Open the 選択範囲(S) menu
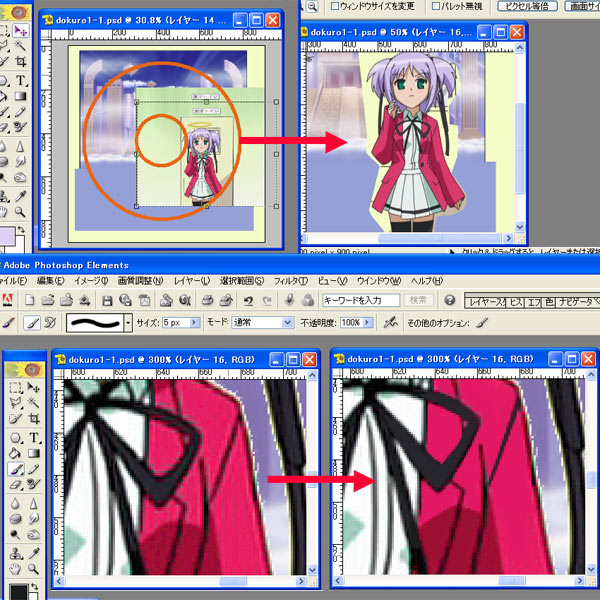The width and height of the screenshot is (600, 600). pos(242,281)
